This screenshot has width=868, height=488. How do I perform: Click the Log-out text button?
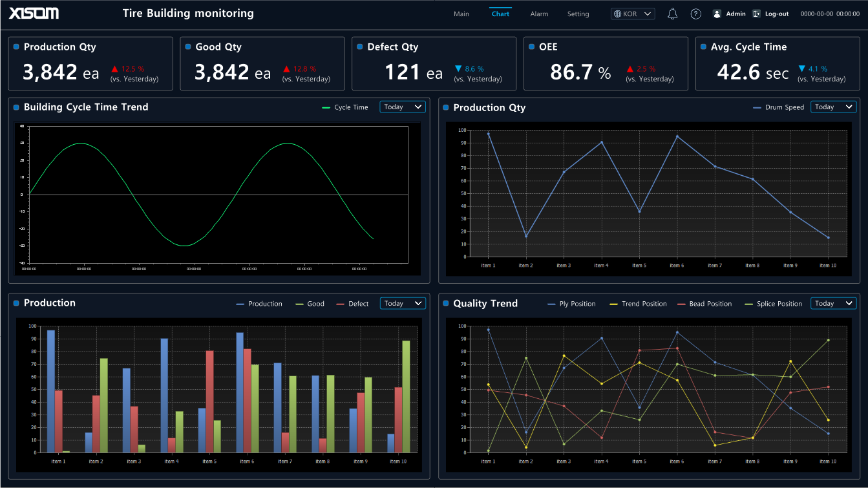777,14
